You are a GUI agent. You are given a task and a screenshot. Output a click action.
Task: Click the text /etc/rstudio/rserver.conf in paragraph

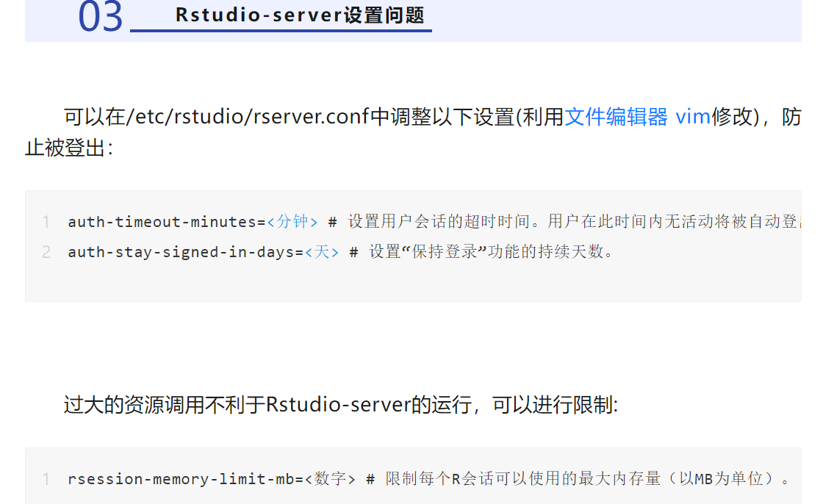(248, 117)
